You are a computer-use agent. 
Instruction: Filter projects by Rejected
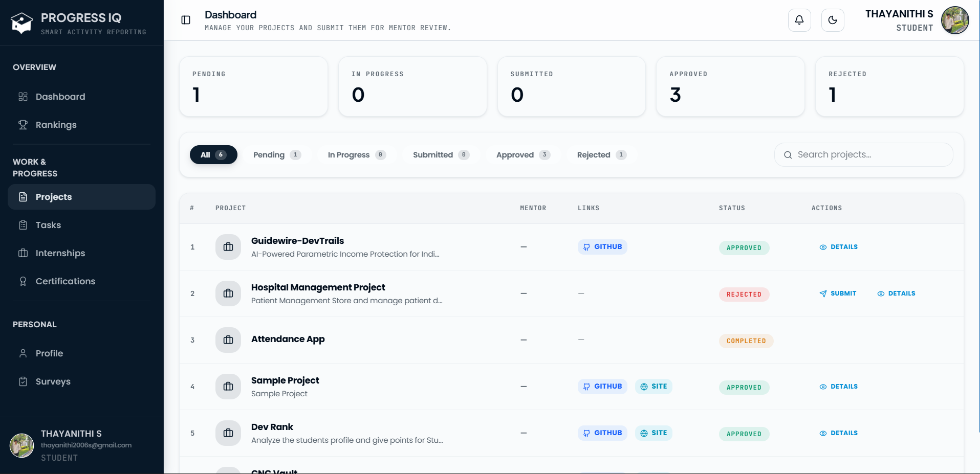coord(601,155)
